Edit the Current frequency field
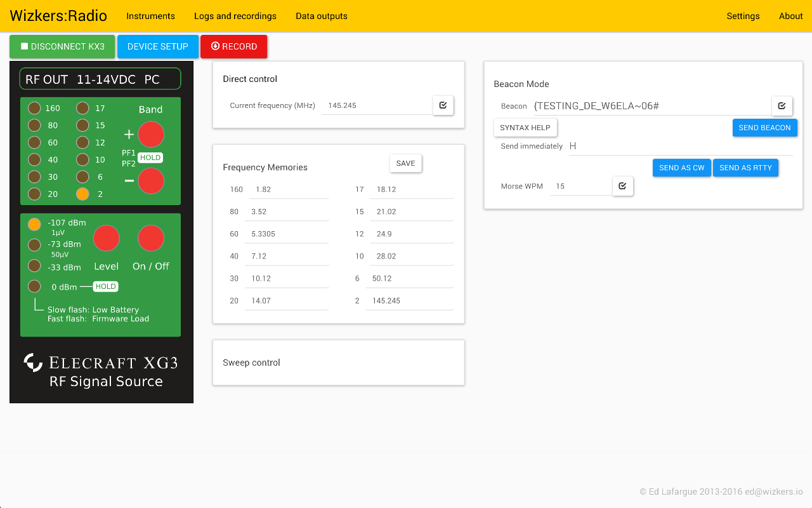Screen dimensions: 812x508 click(377, 105)
